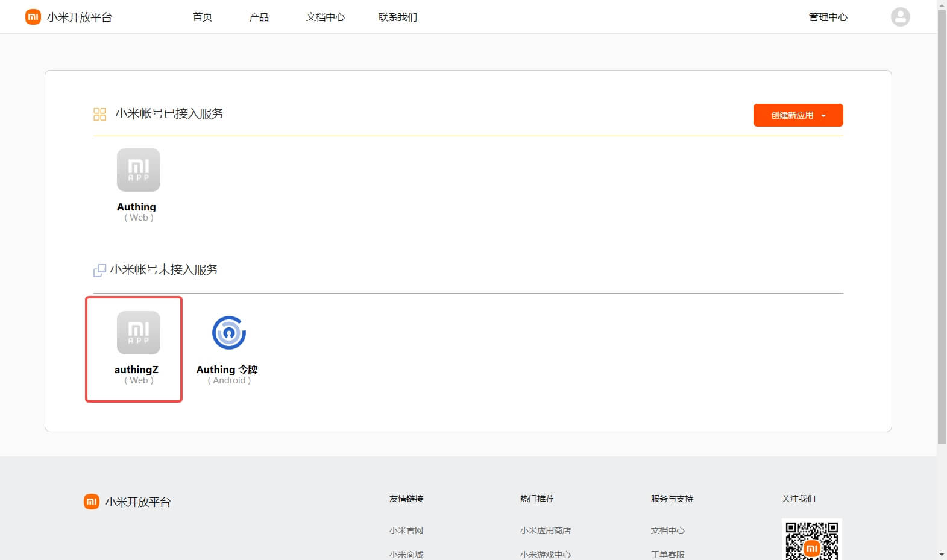947x560 pixels.
Task: Click the scroll down arrow of scrollbar
Action: [x=942, y=554]
